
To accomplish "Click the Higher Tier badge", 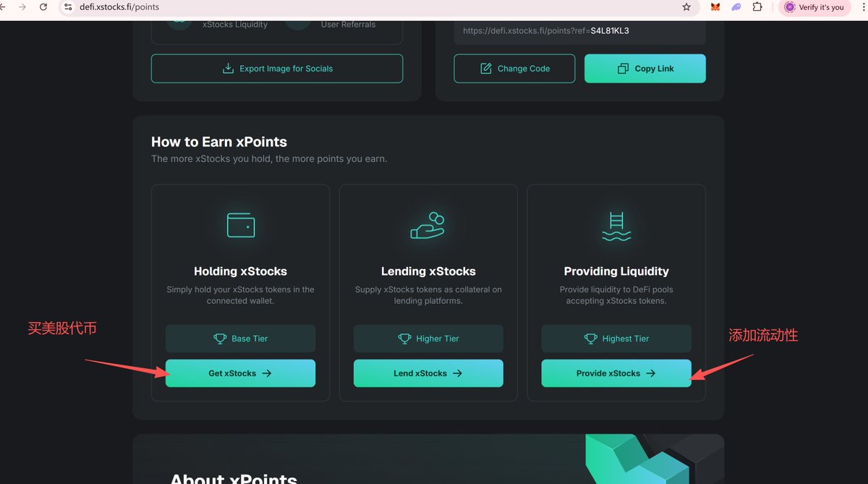I will click(x=428, y=339).
